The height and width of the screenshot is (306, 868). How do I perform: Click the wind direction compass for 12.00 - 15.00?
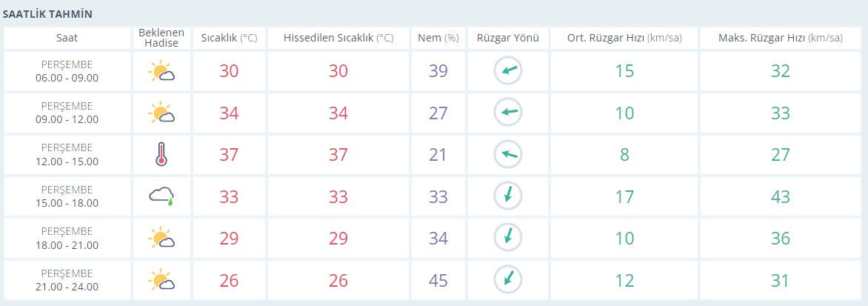pos(508,154)
